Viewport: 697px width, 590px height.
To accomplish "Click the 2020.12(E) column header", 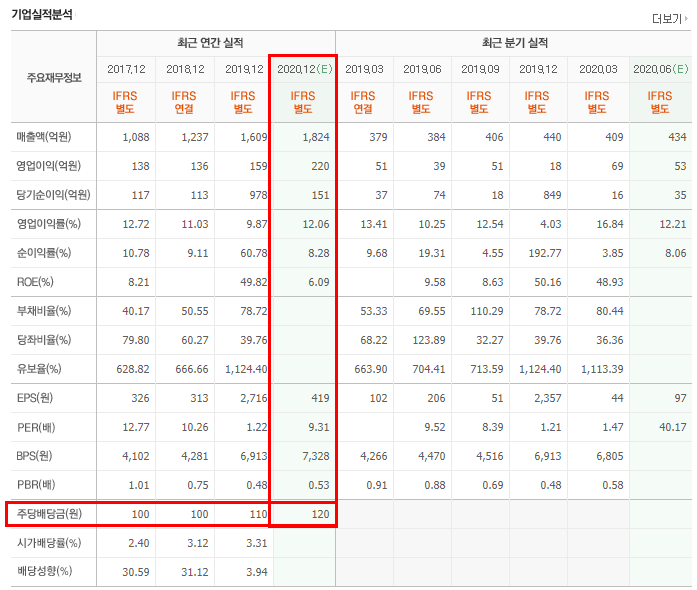I will 305,69.
